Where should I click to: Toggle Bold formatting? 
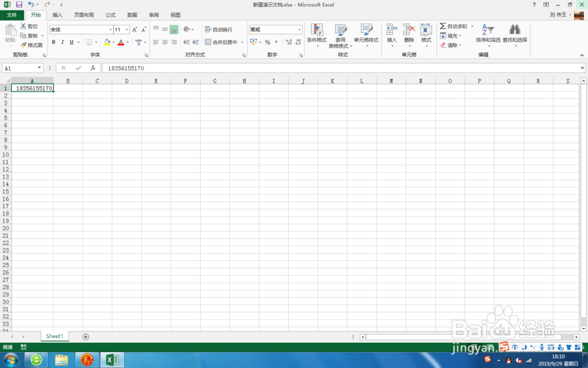tap(53, 42)
